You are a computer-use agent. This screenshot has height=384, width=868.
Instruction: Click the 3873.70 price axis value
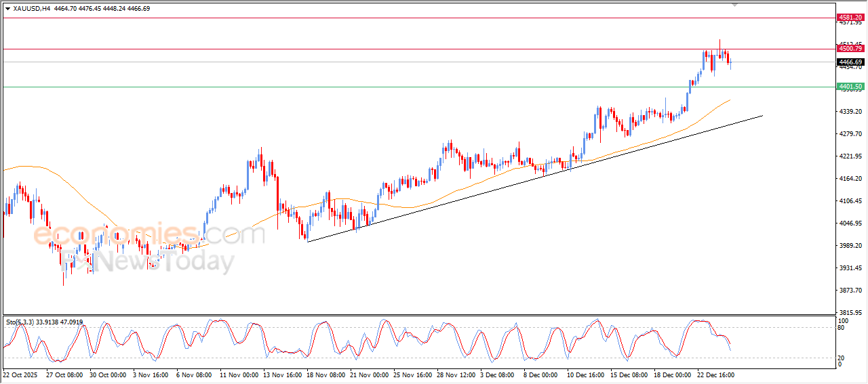[850, 291]
